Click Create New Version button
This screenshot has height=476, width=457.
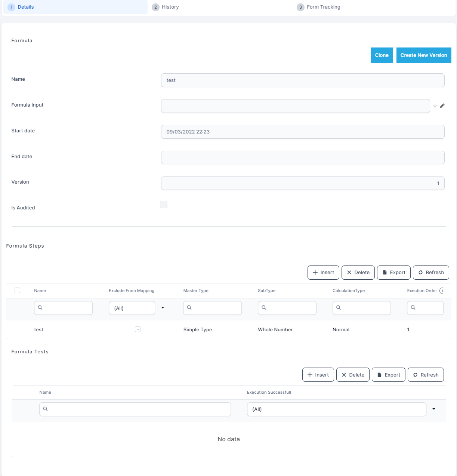(424, 55)
